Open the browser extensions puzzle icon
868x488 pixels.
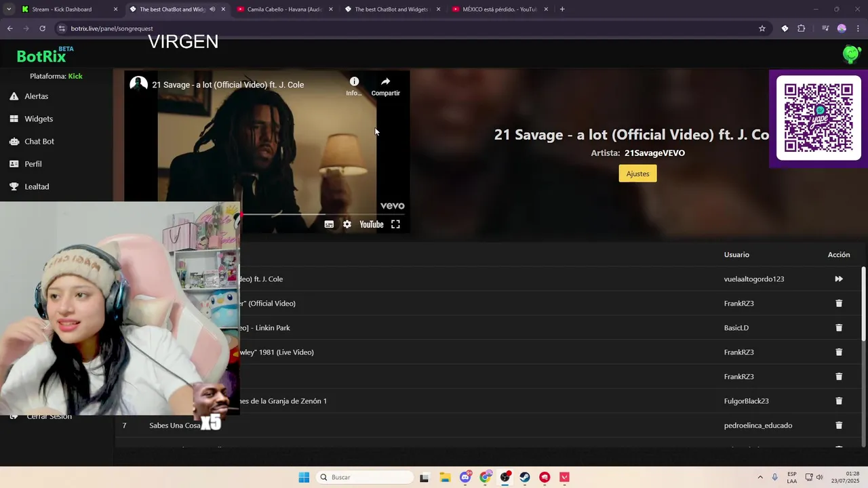[802, 28]
